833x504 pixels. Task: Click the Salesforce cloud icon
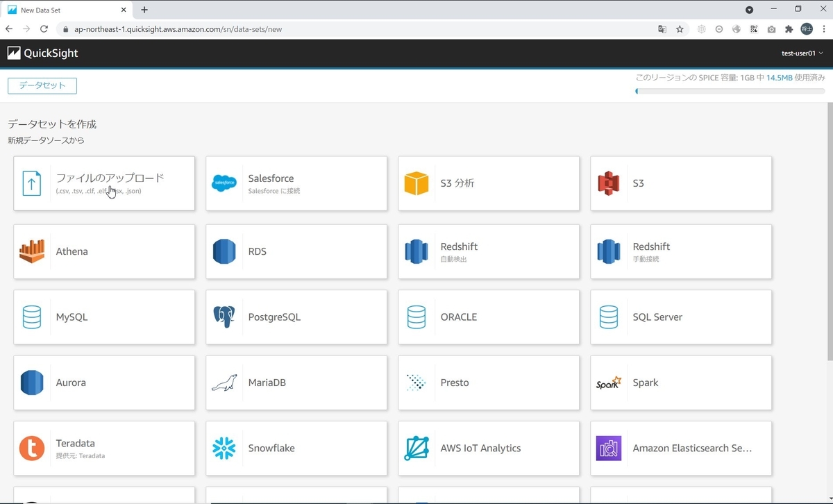pos(224,183)
